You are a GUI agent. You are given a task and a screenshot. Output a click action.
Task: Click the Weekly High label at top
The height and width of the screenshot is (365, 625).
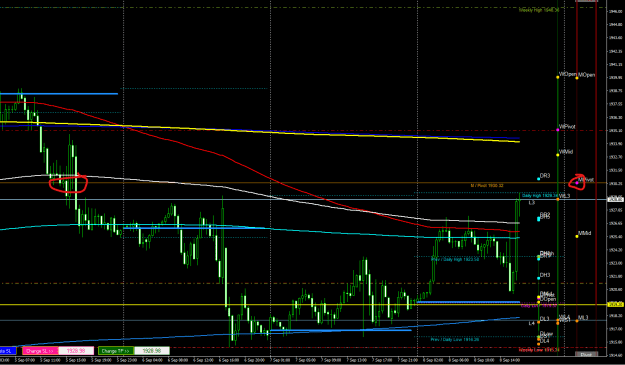[539, 10]
